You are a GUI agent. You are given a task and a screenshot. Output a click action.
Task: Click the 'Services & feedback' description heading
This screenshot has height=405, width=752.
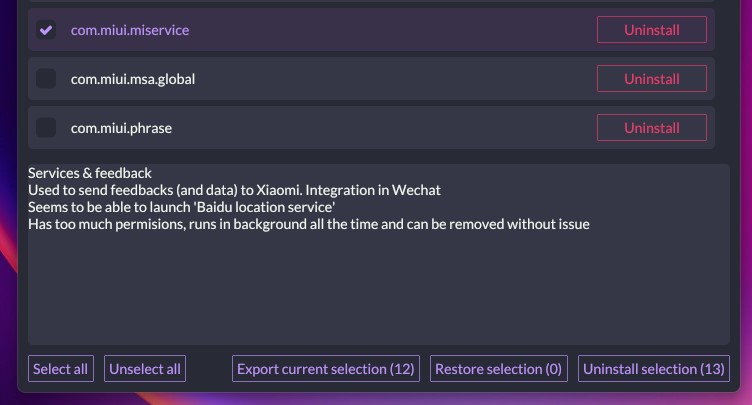point(90,173)
